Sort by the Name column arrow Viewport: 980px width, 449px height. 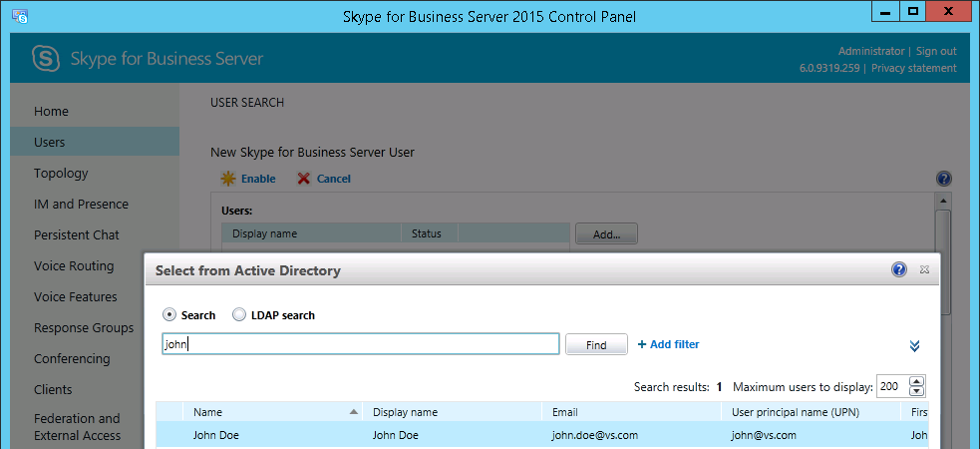[354, 412]
